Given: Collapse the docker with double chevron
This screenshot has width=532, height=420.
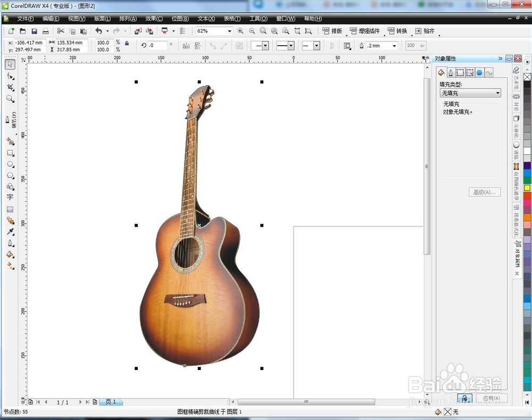Looking at the screenshot, I should (x=500, y=59).
